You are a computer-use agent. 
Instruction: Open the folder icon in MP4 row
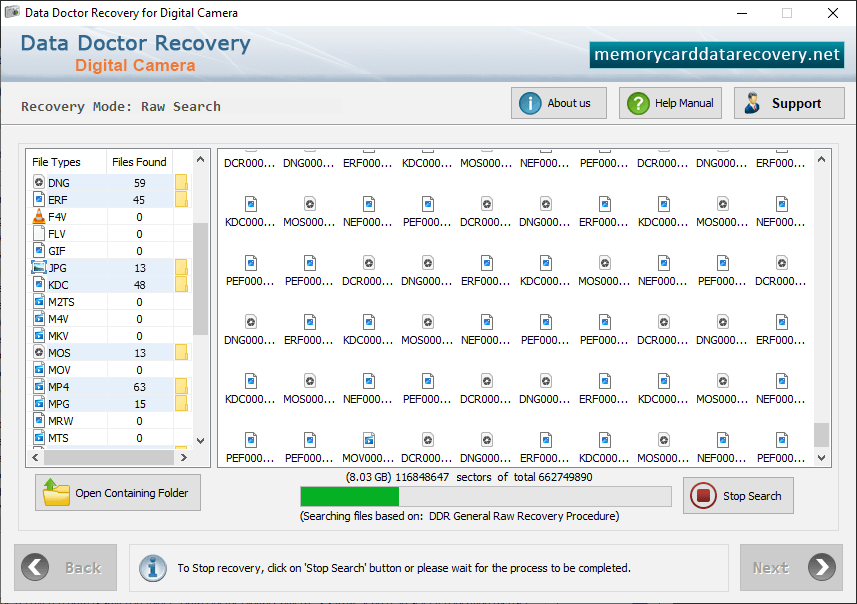click(181, 386)
